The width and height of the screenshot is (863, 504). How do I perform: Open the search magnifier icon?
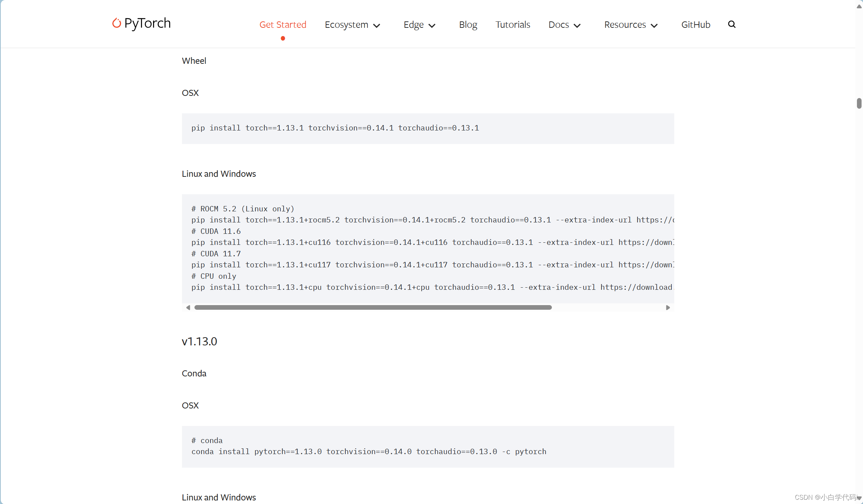732,24
